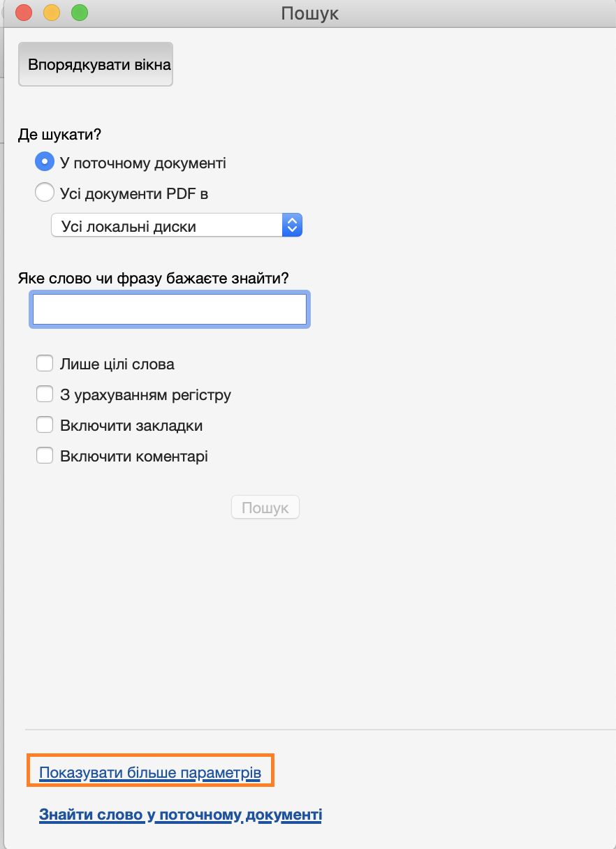The height and width of the screenshot is (849, 616).
Task: Click Знайти слово у поточному документі link
Action: 180,814
